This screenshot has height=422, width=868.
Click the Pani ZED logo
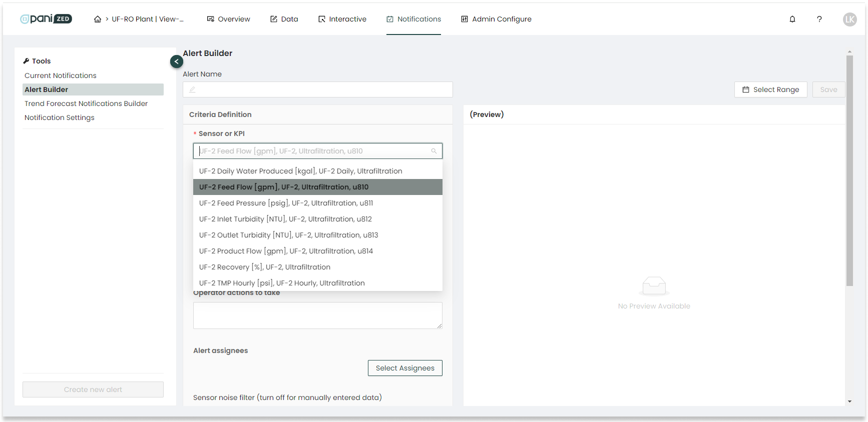click(46, 19)
